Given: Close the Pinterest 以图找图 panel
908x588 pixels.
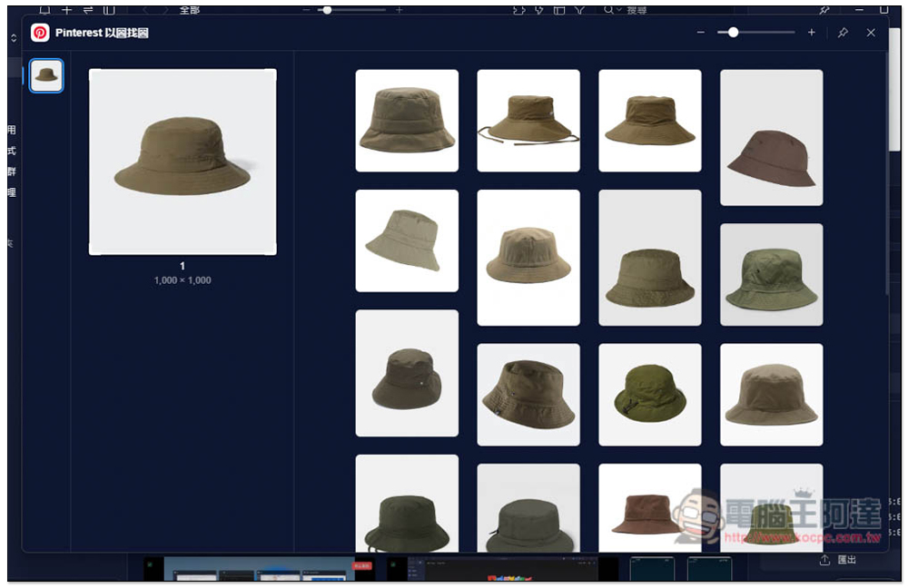Looking at the screenshot, I should pyautogui.click(x=872, y=33).
